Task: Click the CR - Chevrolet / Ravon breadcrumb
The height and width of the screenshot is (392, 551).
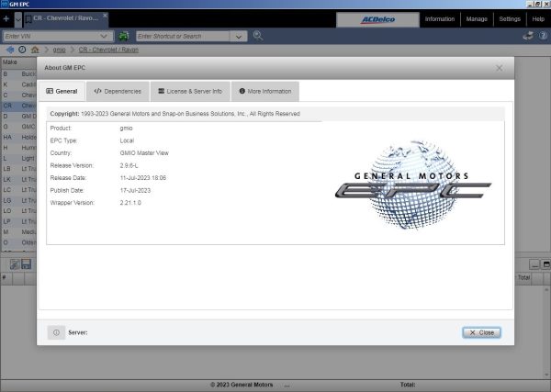Action: [108, 50]
